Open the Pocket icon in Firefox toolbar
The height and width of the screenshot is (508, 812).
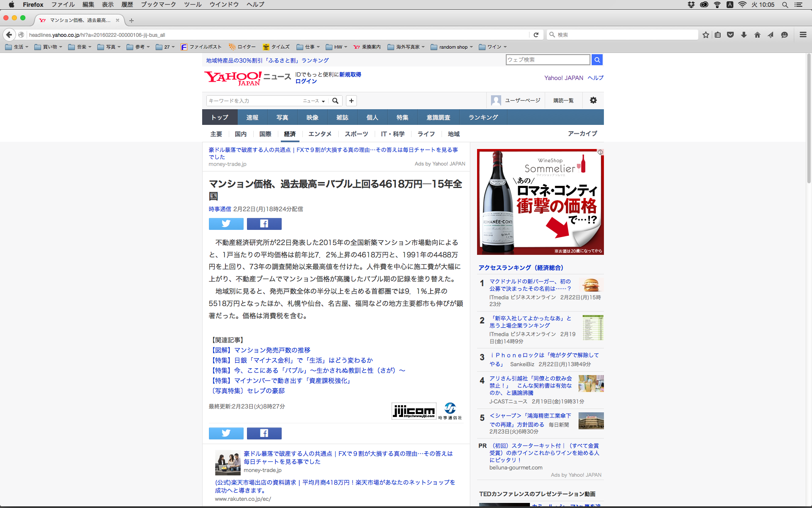click(x=730, y=35)
